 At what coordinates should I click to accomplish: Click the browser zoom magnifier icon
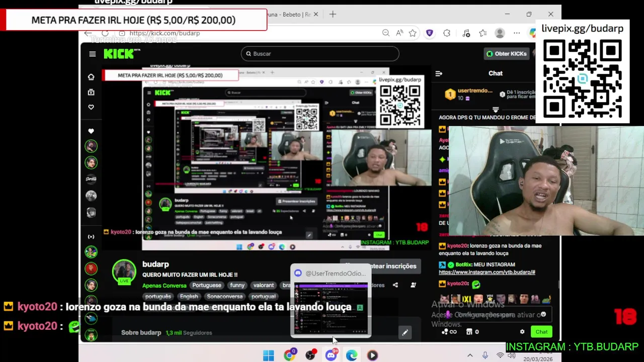[386, 33]
